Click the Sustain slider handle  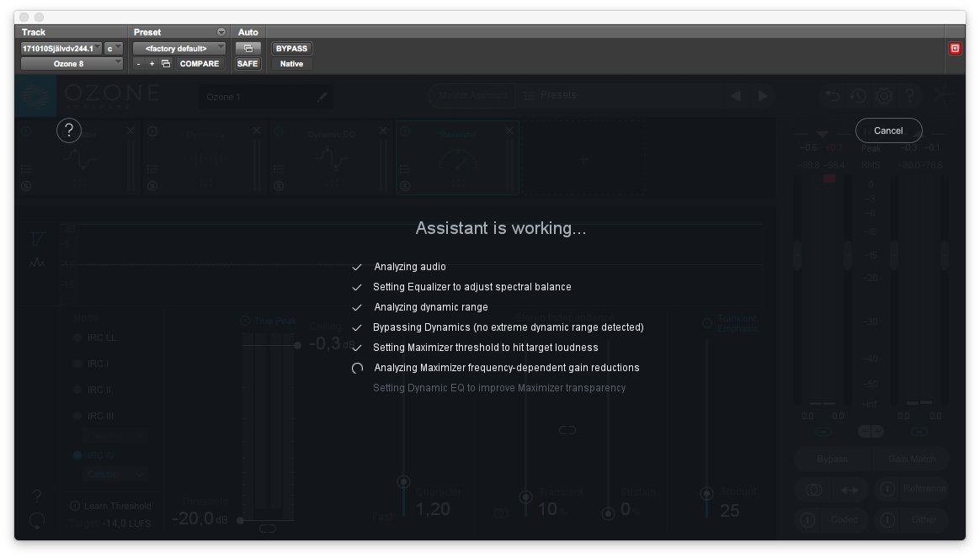608,513
